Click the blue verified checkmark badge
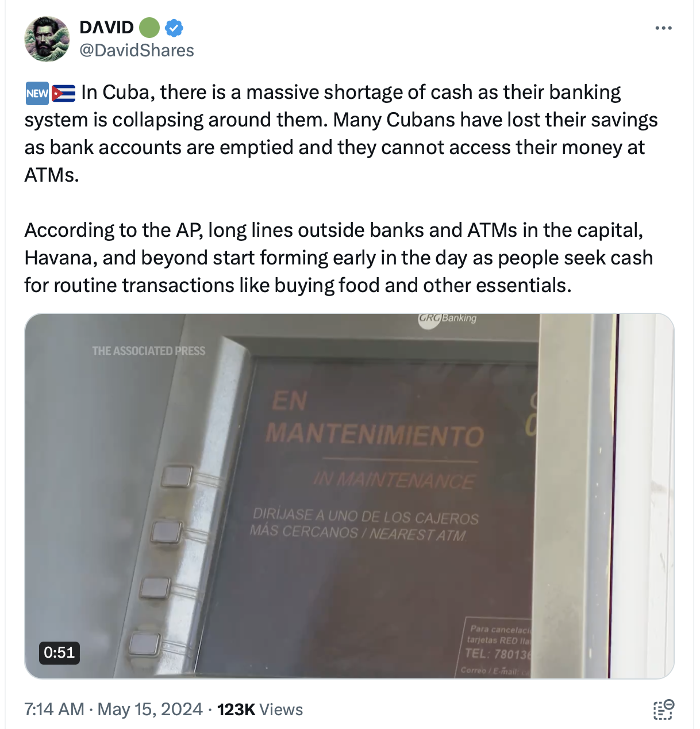The height and width of the screenshot is (729, 700). point(174,28)
